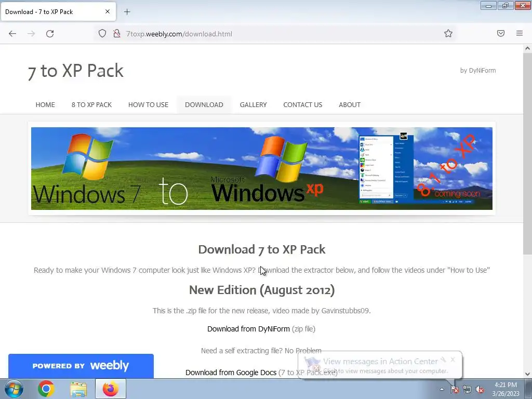This screenshot has width=532, height=399.
Task: Click the 7 to XP Pack site title
Action: point(75,71)
